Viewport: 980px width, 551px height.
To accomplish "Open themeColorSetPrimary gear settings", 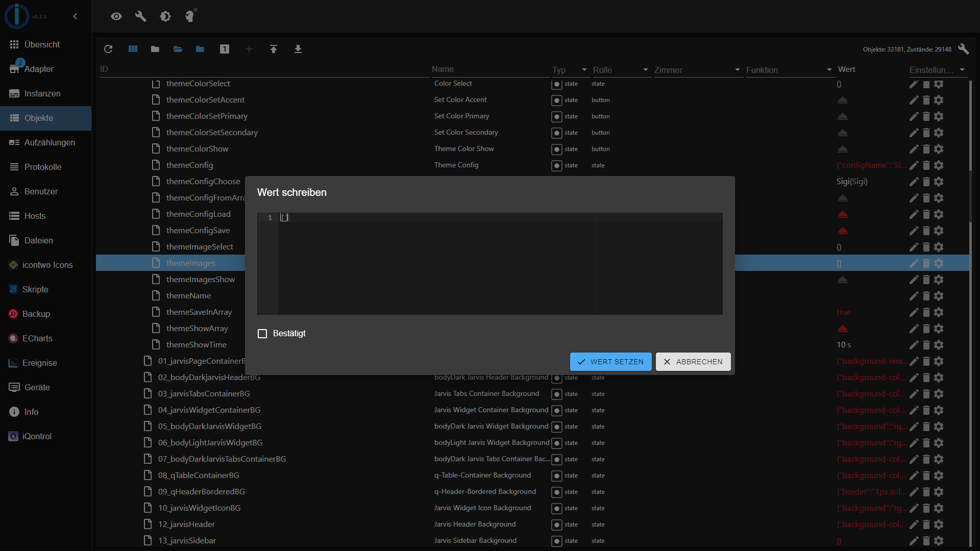I will (x=939, y=116).
